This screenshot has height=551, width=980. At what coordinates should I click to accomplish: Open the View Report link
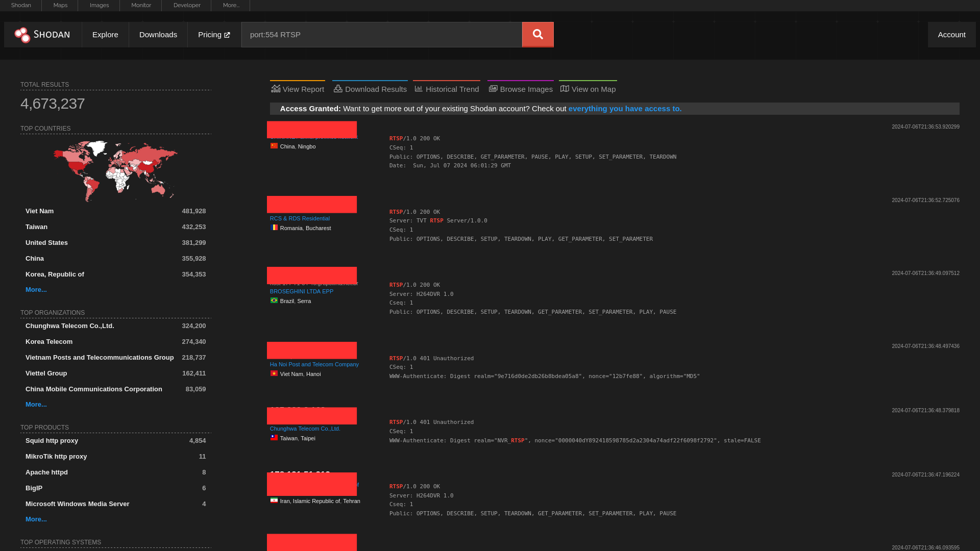(298, 88)
